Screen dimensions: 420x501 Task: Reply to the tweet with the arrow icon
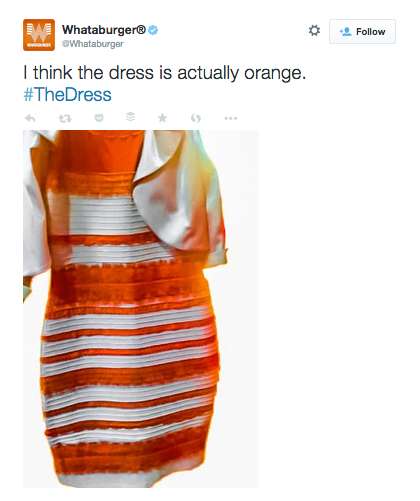[30, 118]
